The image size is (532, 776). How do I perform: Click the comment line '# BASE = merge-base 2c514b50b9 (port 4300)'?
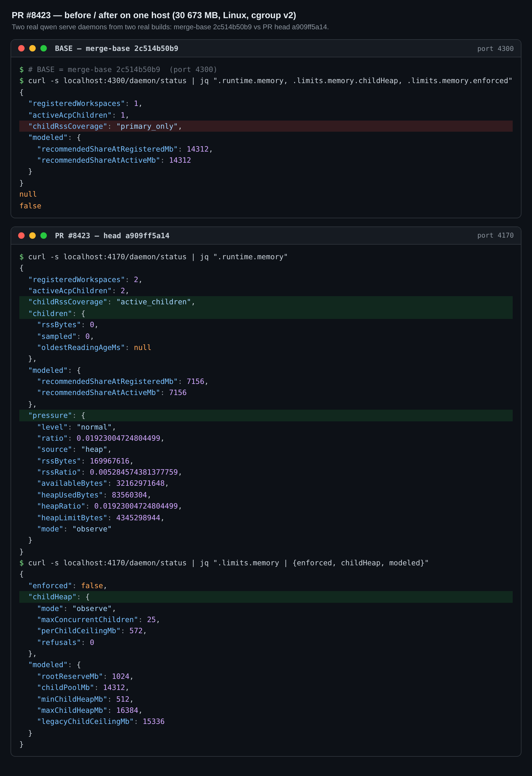coord(123,69)
